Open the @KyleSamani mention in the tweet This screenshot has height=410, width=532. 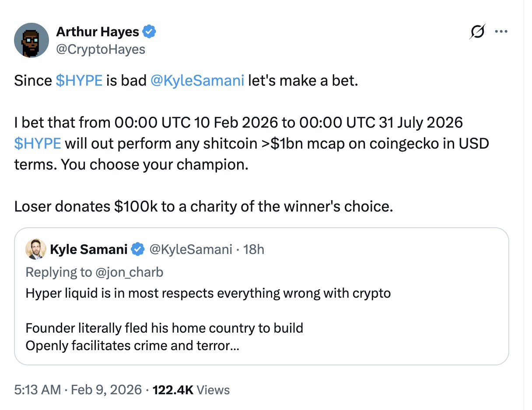point(197,81)
